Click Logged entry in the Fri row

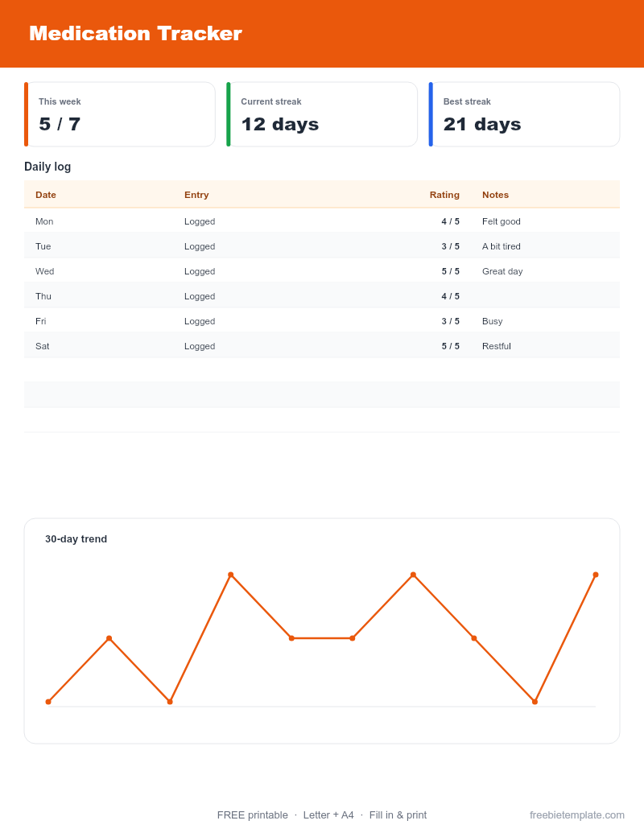200,322
